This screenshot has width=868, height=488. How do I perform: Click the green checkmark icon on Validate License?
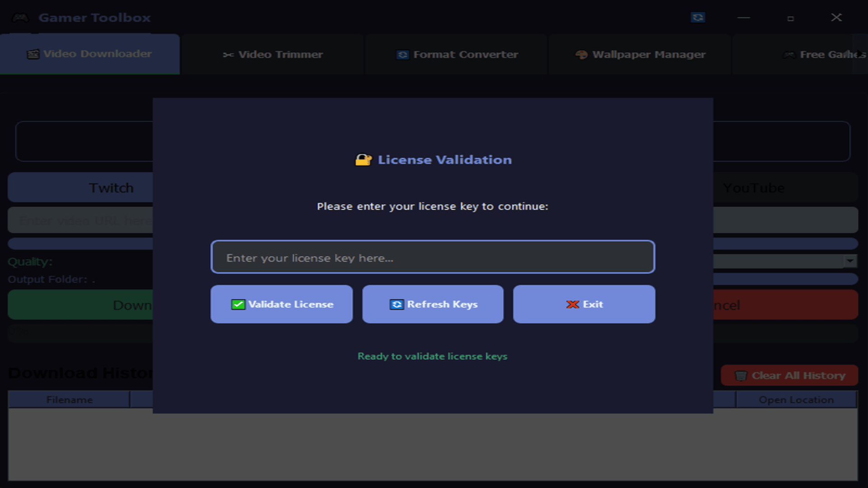238,304
